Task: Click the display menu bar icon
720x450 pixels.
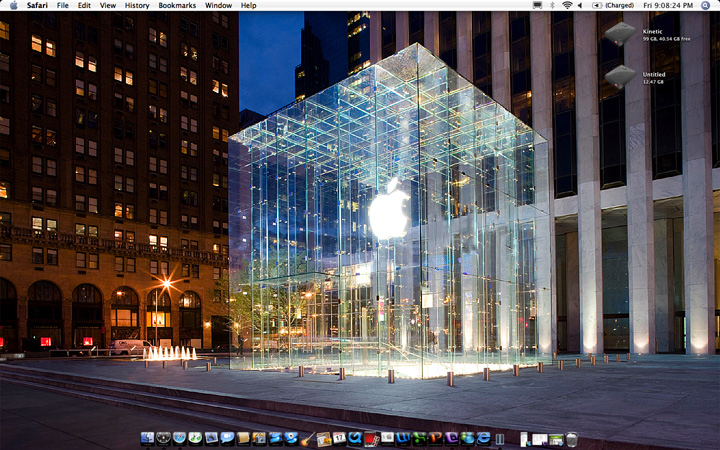Action: (x=537, y=5)
